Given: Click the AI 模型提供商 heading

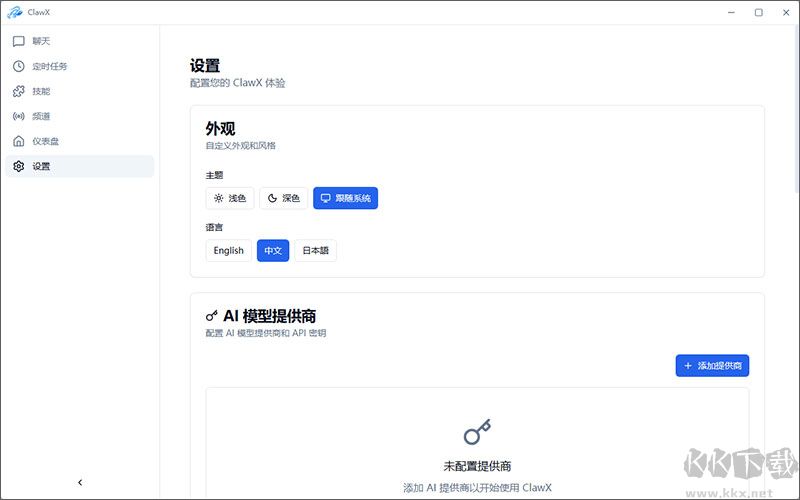Looking at the screenshot, I should coord(269,316).
